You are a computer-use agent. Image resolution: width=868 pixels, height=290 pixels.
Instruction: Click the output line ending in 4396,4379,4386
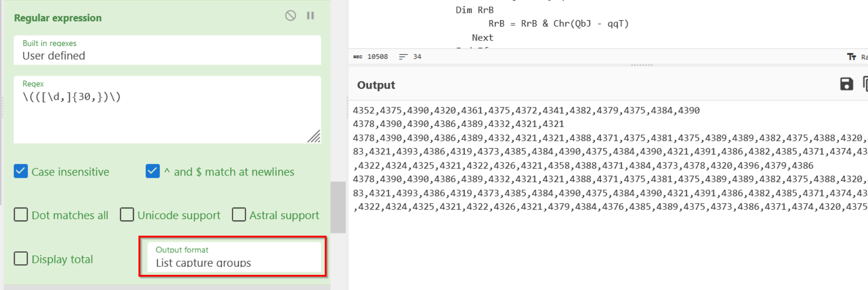(583, 165)
